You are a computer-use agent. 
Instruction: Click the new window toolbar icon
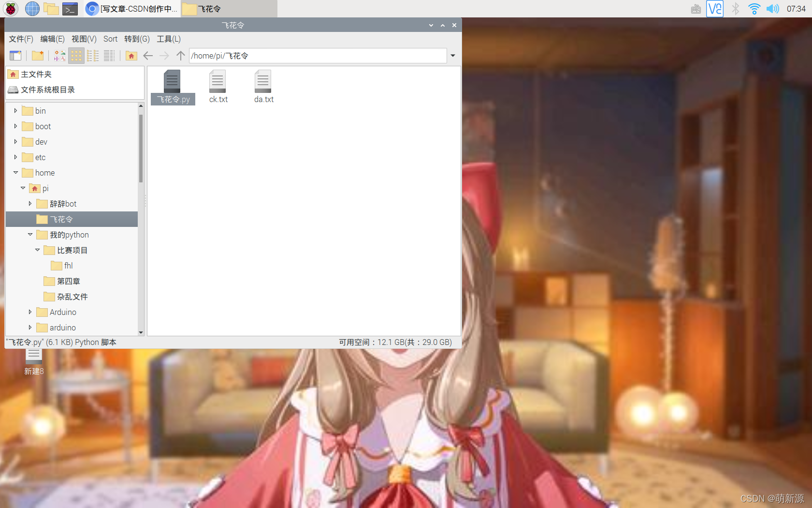[x=15, y=56]
